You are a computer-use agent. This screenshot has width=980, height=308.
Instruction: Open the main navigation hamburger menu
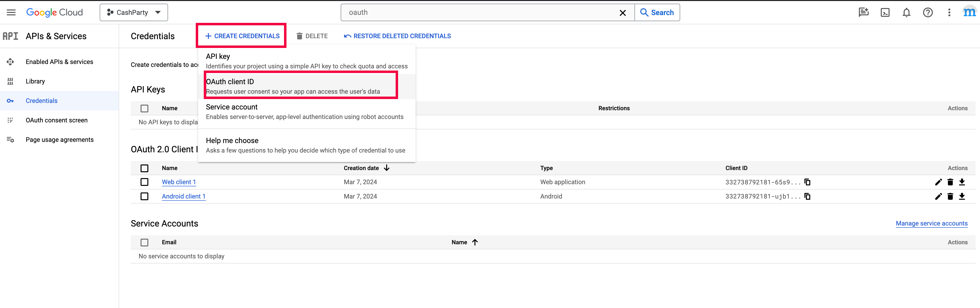[x=11, y=13]
